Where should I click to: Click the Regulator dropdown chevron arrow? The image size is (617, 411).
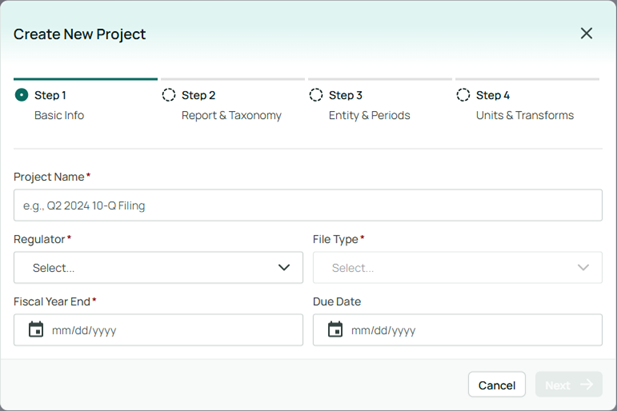click(284, 268)
